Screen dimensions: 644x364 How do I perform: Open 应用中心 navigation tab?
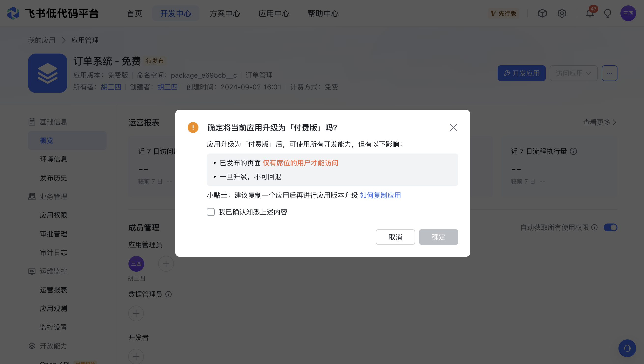click(274, 13)
